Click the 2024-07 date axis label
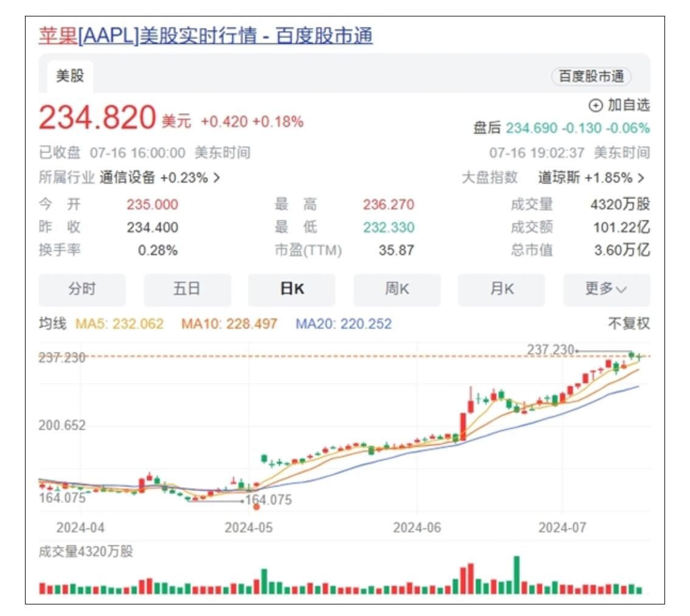 point(562,528)
